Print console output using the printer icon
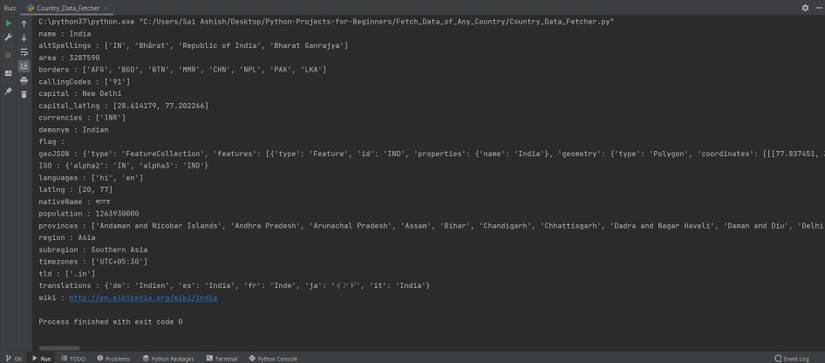The image size is (825, 363). tap(24, 80)
